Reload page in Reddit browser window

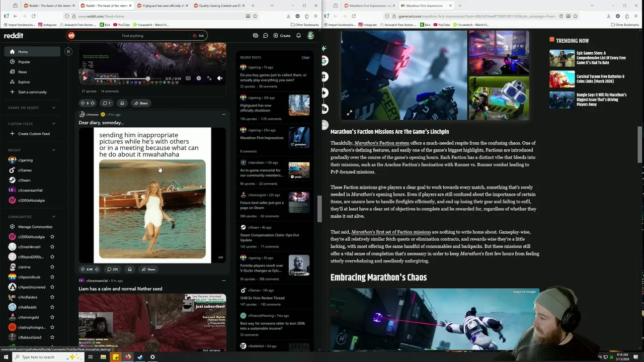click(33, 16)
